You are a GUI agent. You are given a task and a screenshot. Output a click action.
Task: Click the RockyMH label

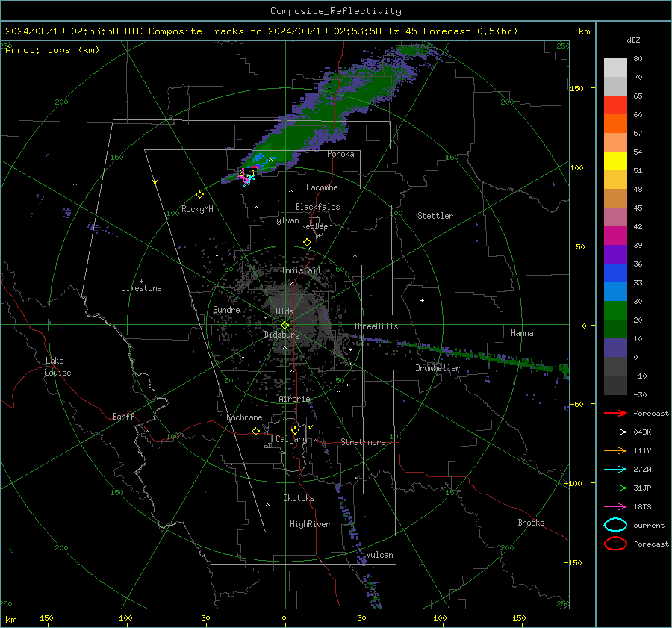197,209
